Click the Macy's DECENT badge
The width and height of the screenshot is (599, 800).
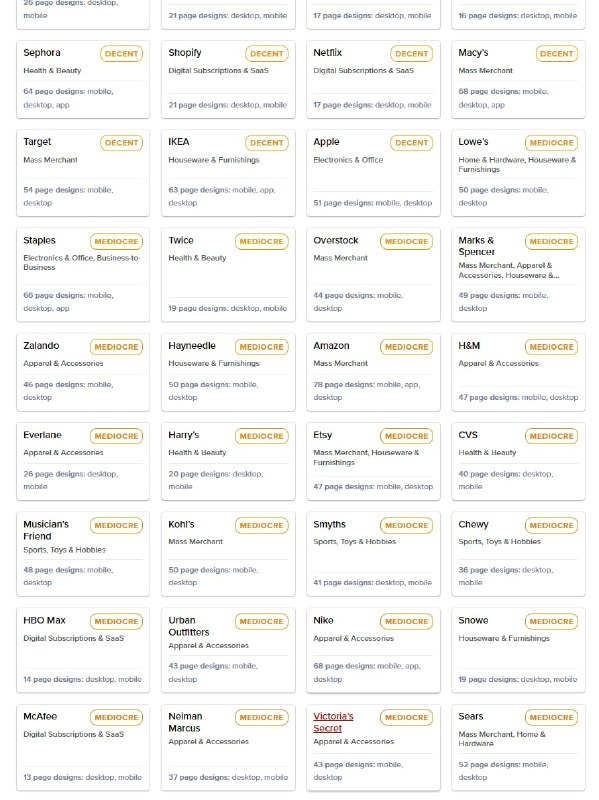tap(557, 54)
